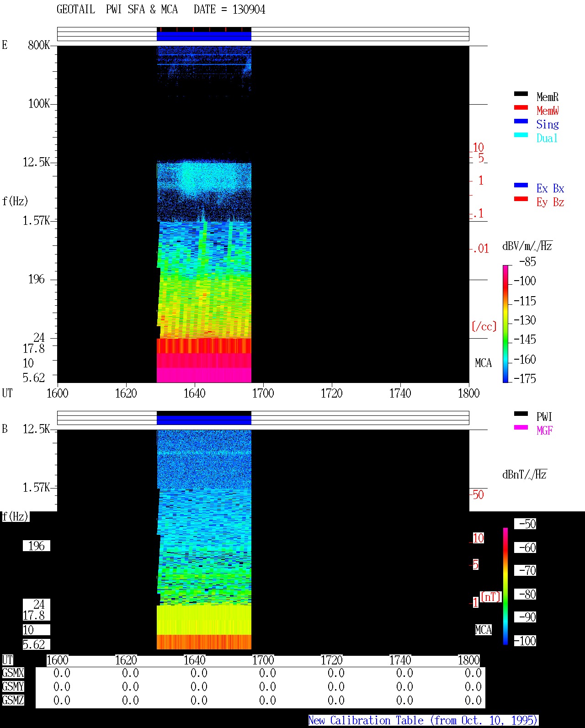Click the -160 color scale value
Image resolution: width=585 pixels, height=728 pixels.
tap(525, 360)
